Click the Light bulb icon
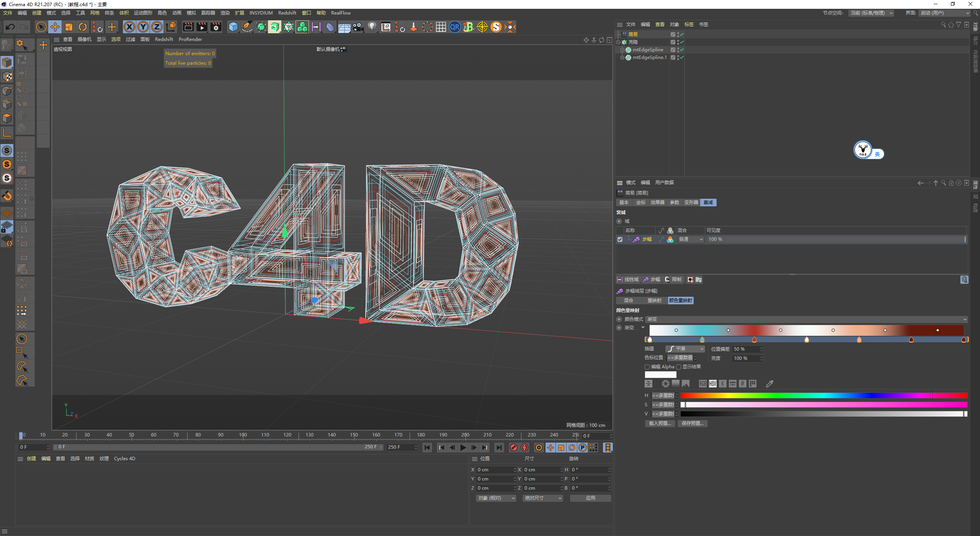The image size is (980, 536). tap(372, 27)
